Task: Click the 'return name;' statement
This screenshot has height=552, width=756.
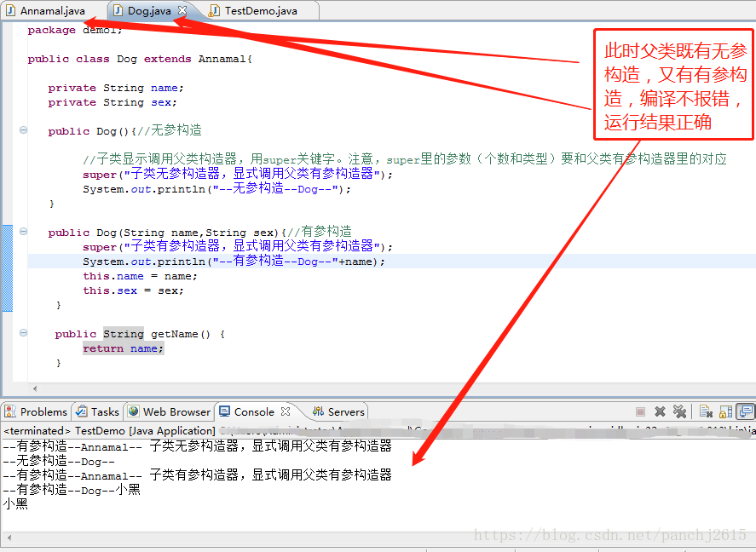Action: [x=123, y=348]
